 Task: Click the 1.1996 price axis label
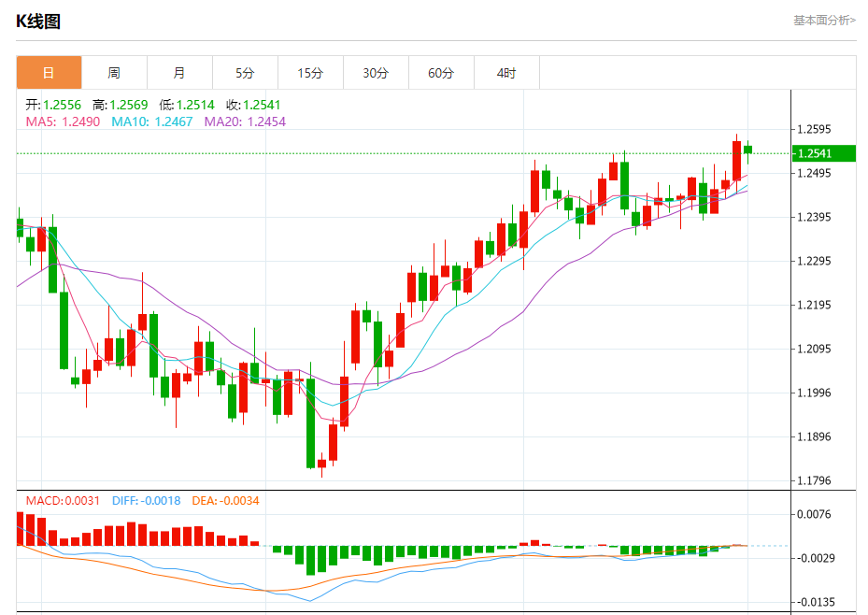pyautogui.click(x=814, y=393)
